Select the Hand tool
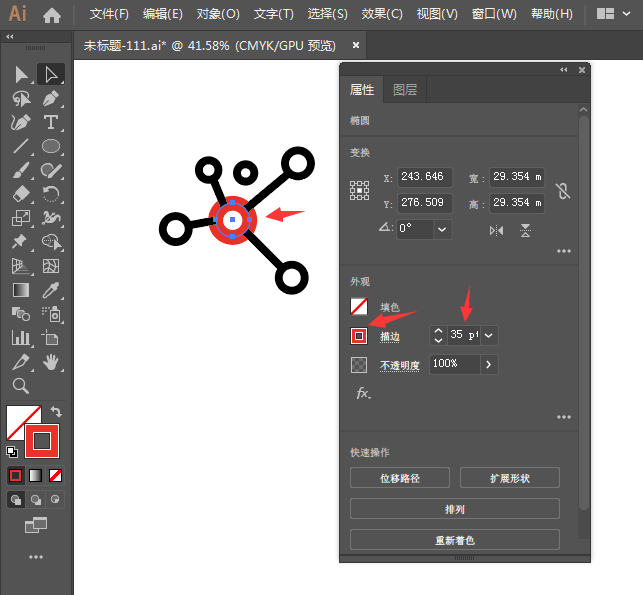The height and width of the screenshot is (595, 643). point(51,362)
